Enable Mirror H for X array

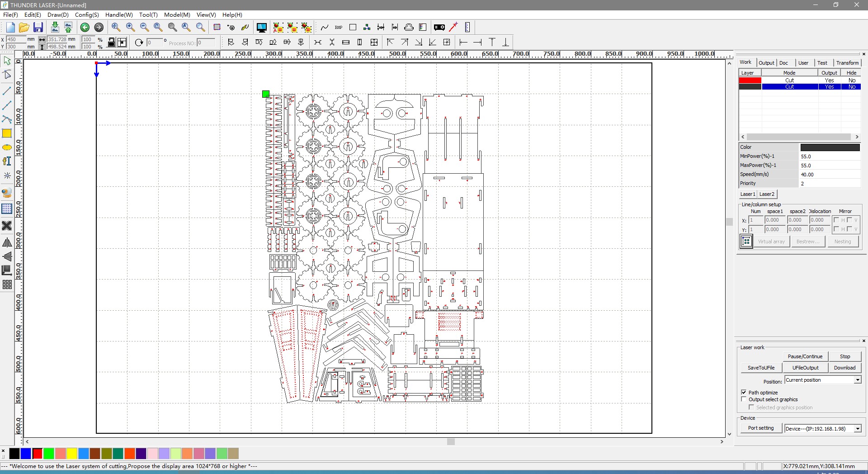[837, 220]
